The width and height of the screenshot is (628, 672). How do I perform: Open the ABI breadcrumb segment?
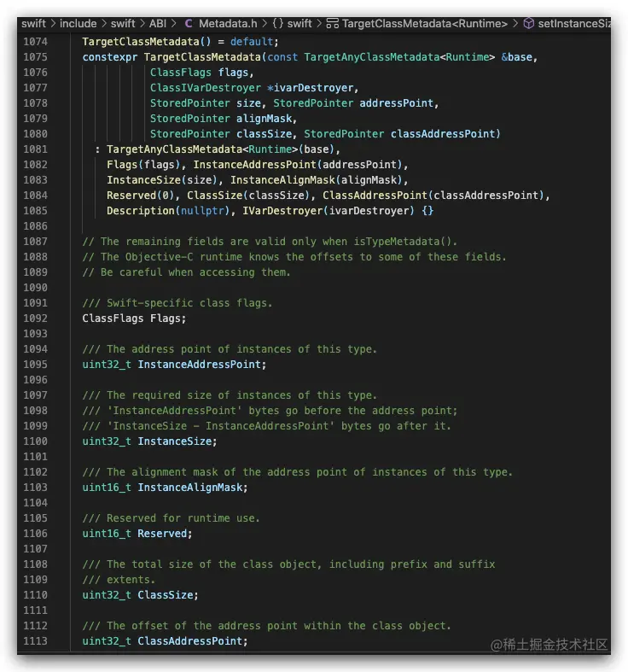(158, 24)
